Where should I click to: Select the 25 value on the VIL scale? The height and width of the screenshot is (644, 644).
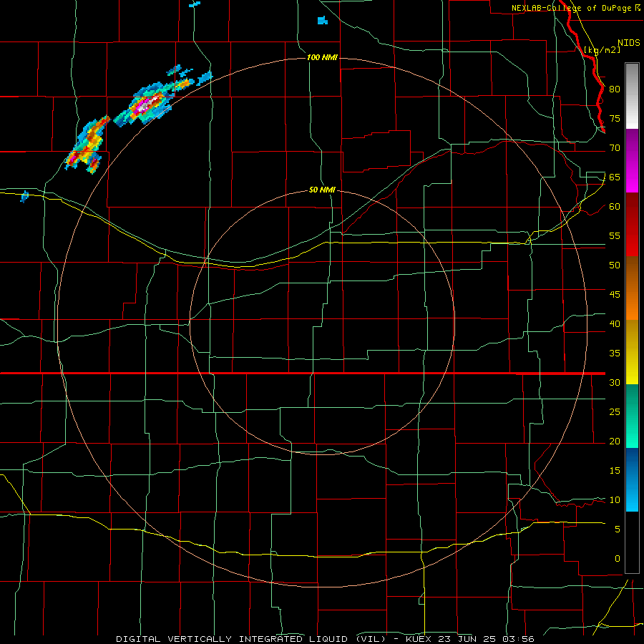coord(615,412)
